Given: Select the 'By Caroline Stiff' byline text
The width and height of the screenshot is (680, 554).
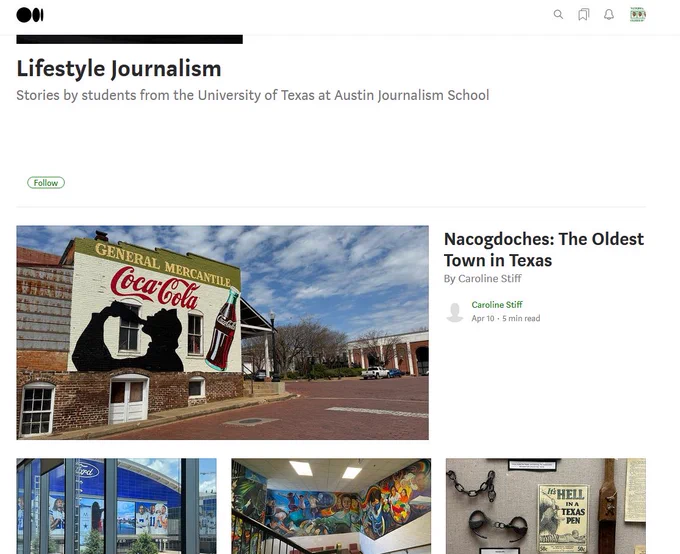Looking at the screenshot, I should coord(482,279).
